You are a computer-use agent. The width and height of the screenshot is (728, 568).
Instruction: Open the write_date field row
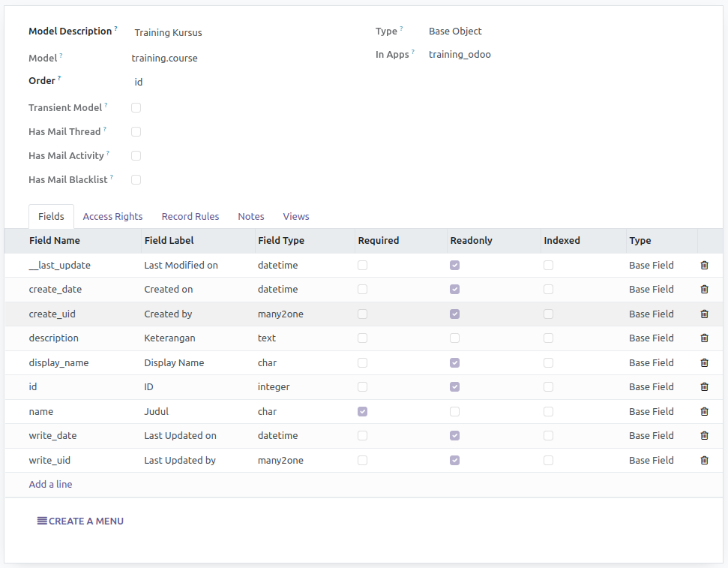364,435
